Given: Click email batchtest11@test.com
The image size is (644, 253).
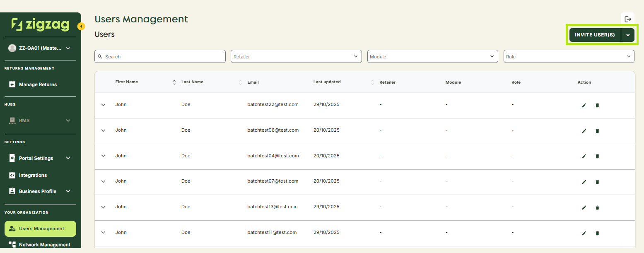Looking at the screenshot, I should pos(272,232).
